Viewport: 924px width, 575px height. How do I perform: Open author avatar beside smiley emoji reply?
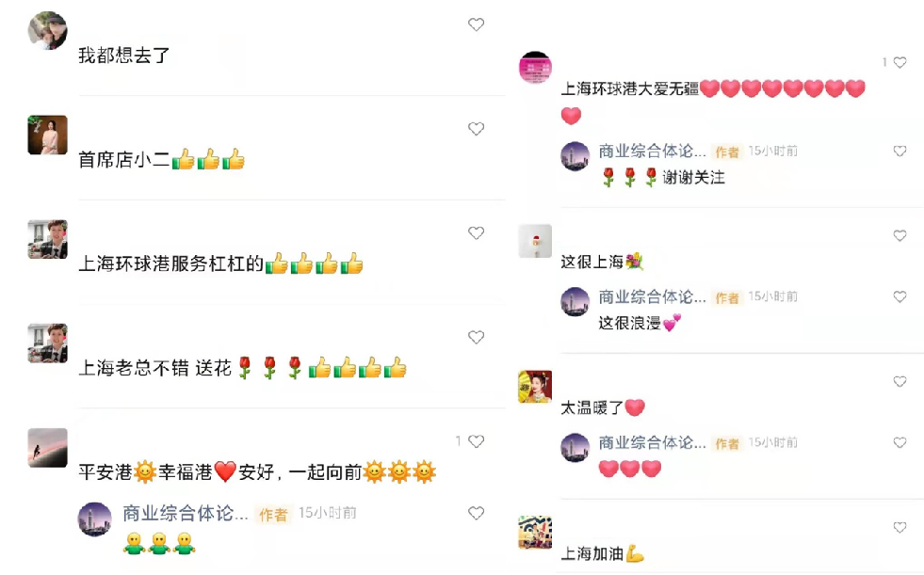coord(95,519)
